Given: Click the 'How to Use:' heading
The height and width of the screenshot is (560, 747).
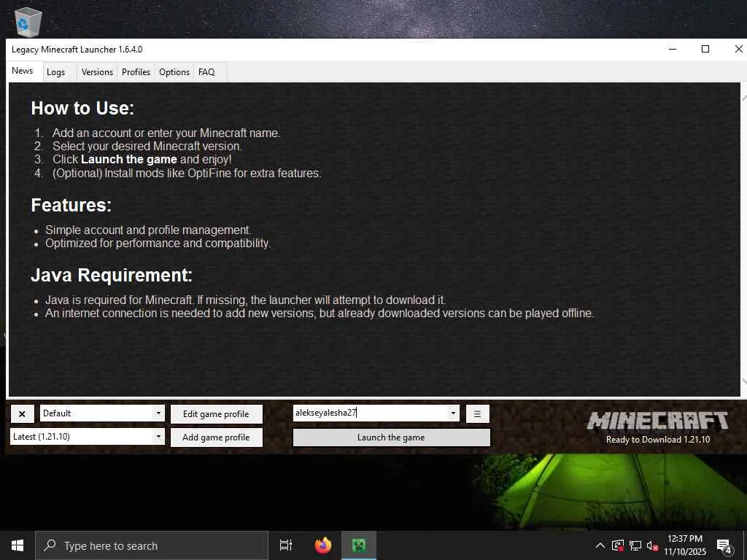Looking at the screenshot, I should tap(82, 108).
